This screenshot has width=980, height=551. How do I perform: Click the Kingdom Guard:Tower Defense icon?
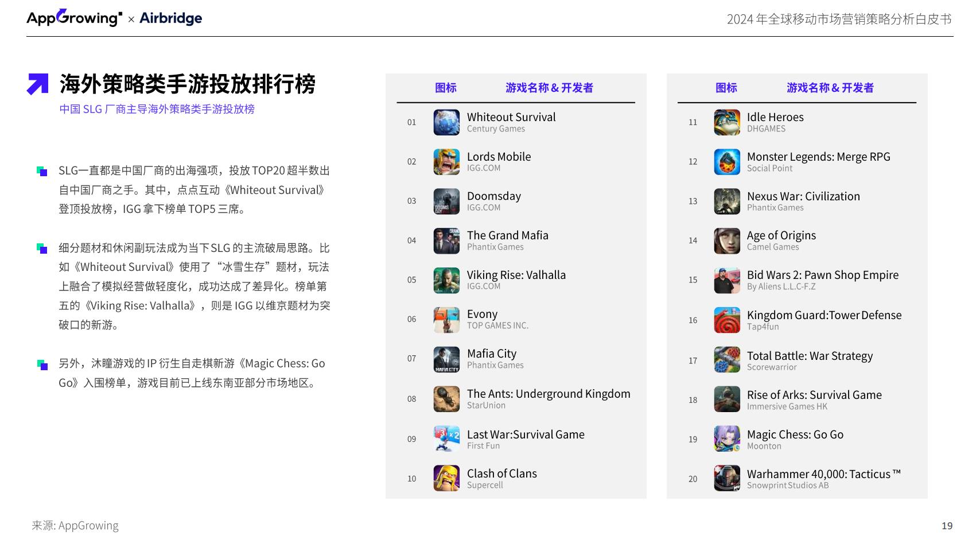click(x=727, y=320)
